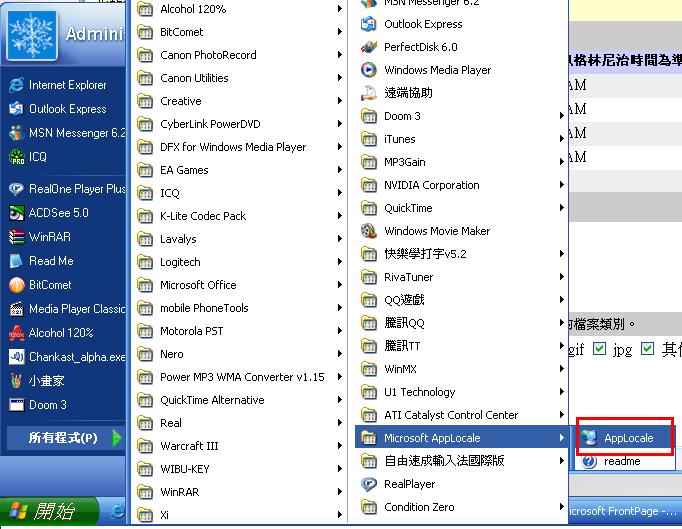This screenshot has width=682, height=529.
Task: Launch Windows Movie Maker
Action: 461,231
